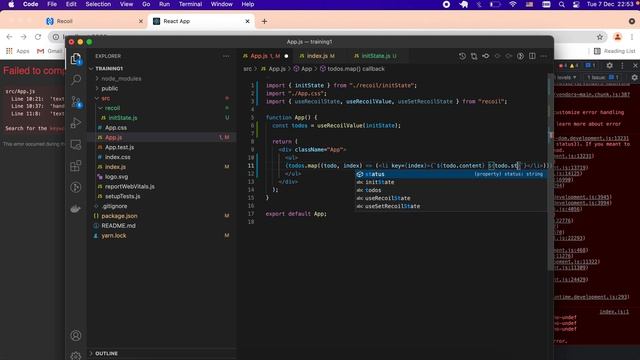640x360 pixels.
Task: Open console settings gear in DevTools
Action: (634, 77)
